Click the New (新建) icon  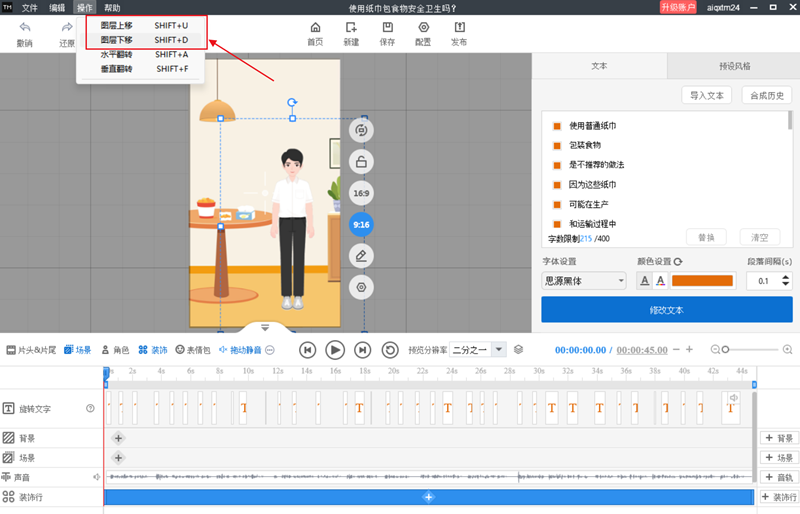(x=351, y=27)
